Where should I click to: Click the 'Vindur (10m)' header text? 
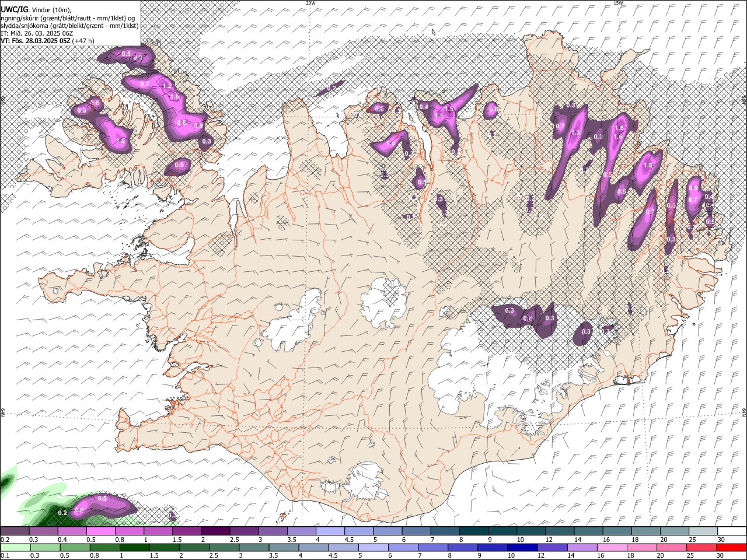(x=51, y=9)
